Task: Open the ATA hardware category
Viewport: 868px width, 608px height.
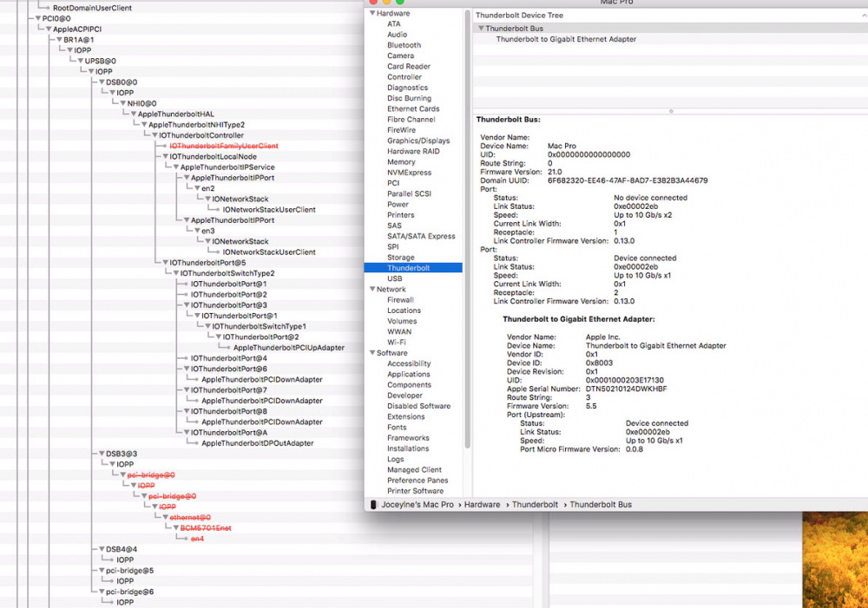Action: [x=393, y=23]
